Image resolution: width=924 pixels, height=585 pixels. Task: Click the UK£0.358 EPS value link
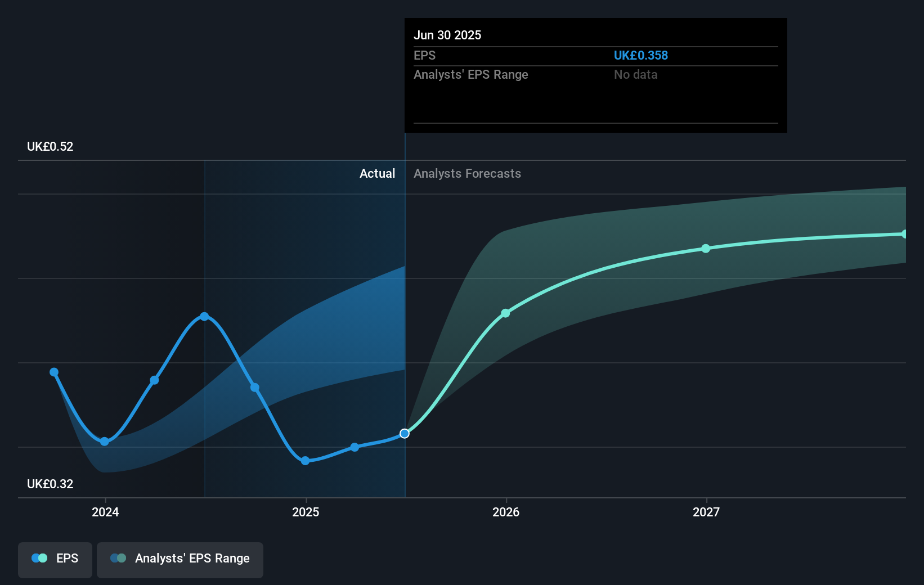(x=641, y=55)
